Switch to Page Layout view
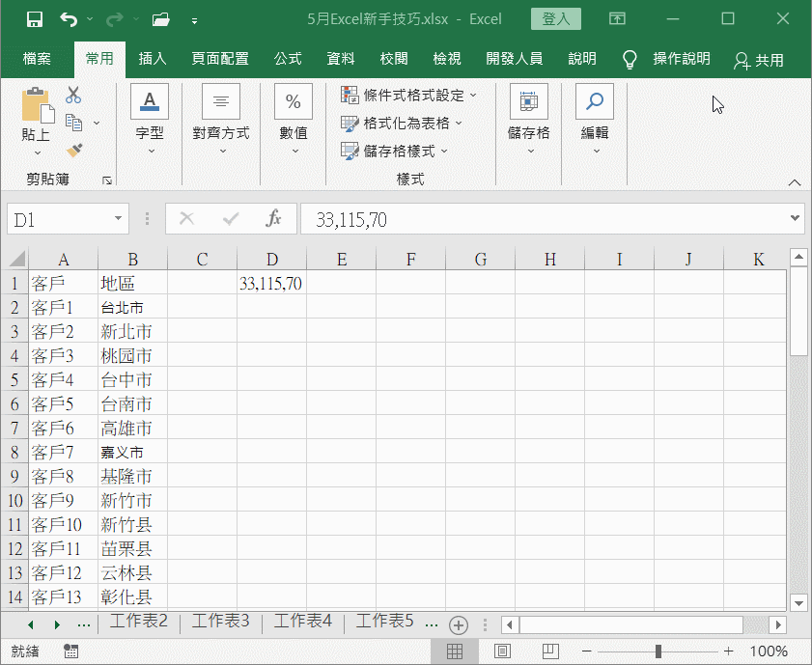The image size is (812, 665). pyautogui.click(x=501, y=651)
